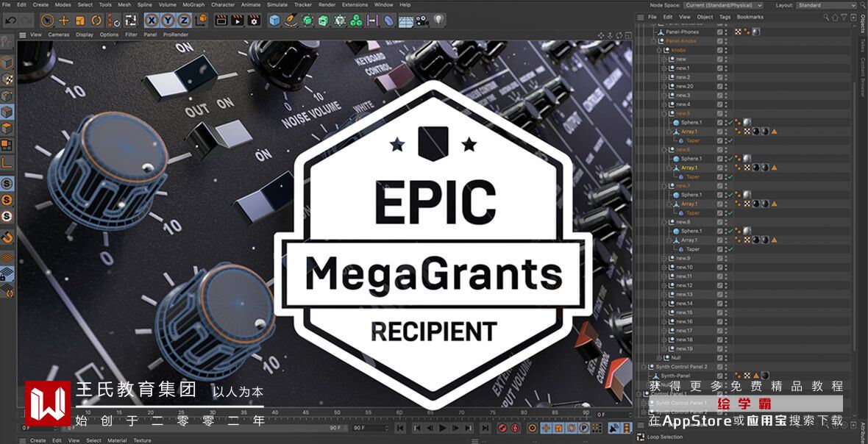
Task: Expand the new.10 object
Action: coord(665,267)
